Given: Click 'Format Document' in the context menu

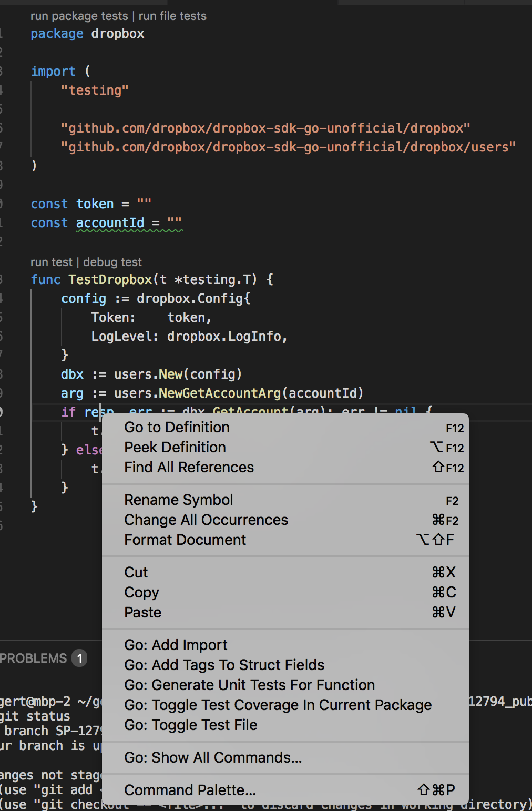Looking at the screenshot, I should pos(185,540).
